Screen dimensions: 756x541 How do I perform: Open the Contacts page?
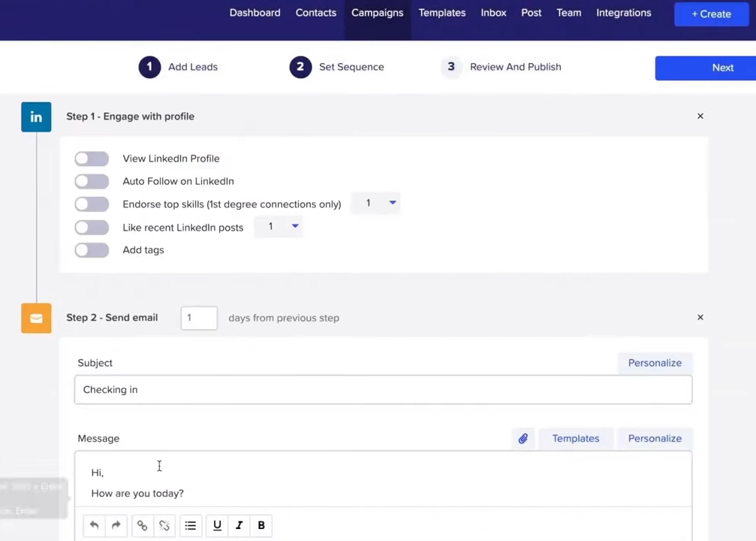pos(316,13)
